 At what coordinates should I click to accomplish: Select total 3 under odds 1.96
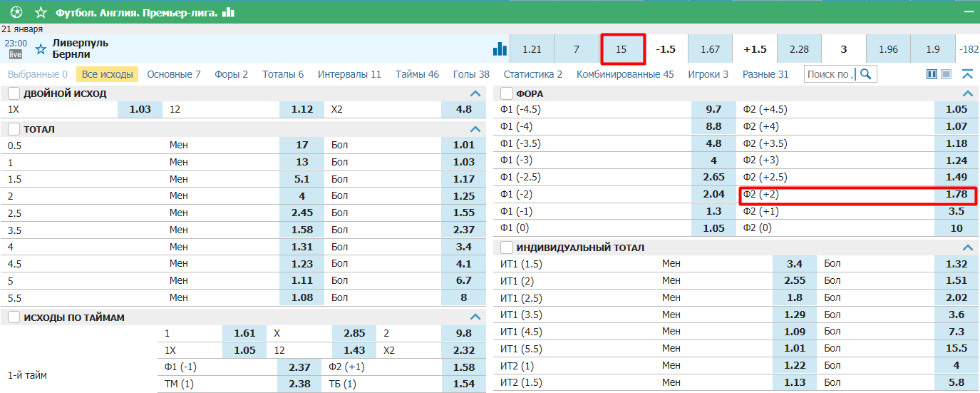888,49
